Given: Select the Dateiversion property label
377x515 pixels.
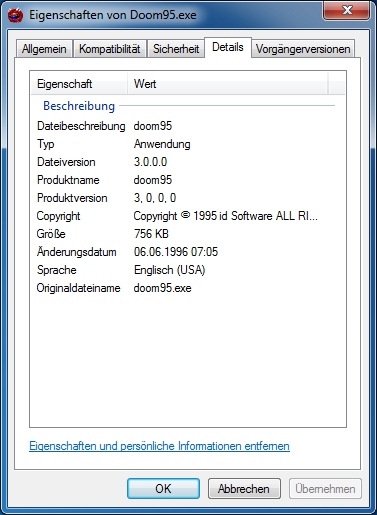Looking at the screenshot, I should (66, 162).
